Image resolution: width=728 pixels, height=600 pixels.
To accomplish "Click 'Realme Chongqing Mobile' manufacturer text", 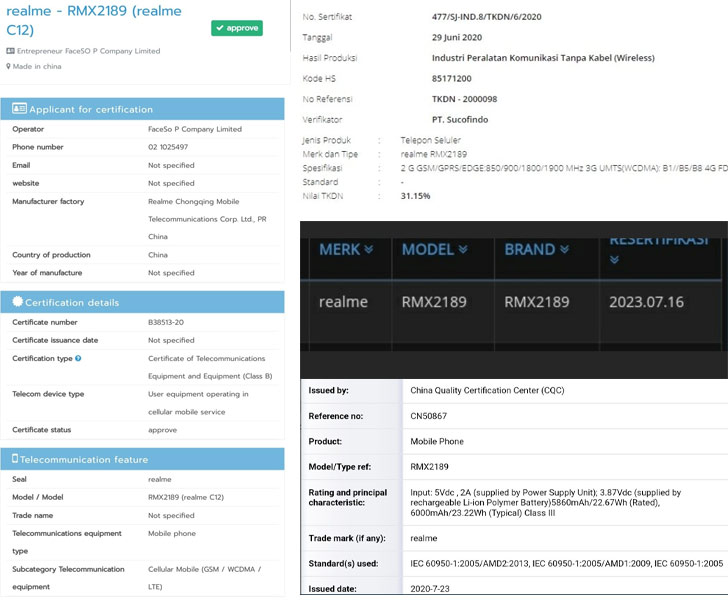I will [194, 202].
